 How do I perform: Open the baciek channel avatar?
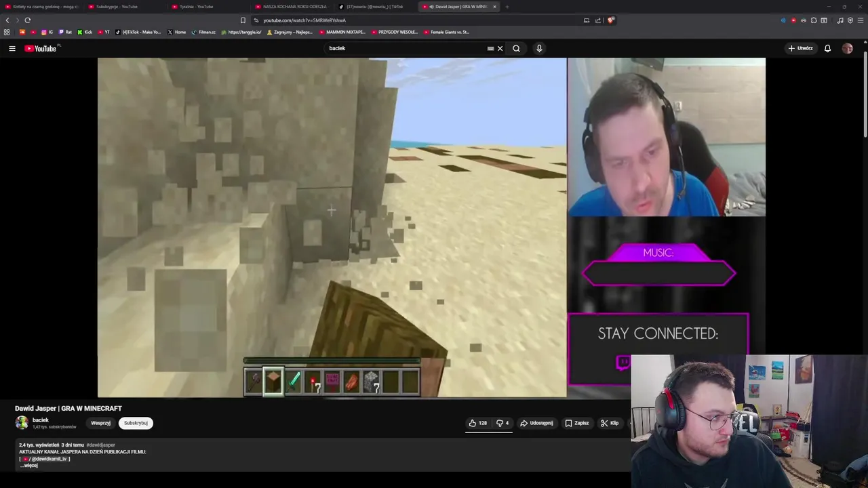tap(22, 423)
